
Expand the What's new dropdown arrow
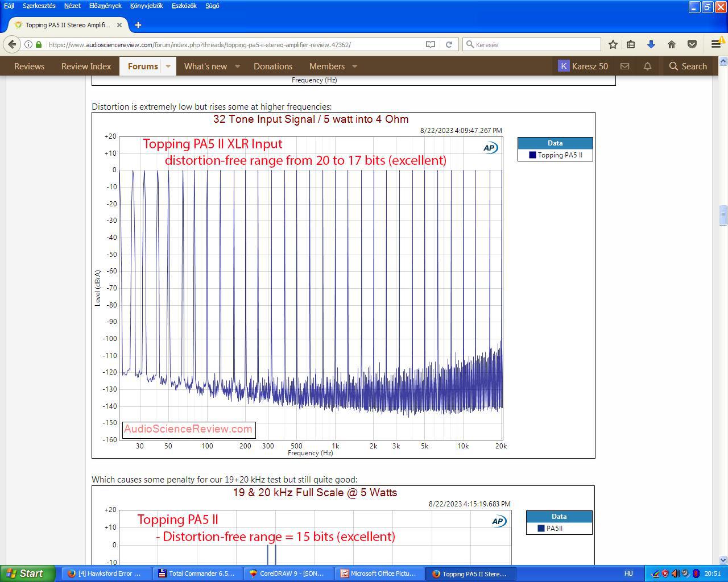pyautogui.click(x=238, y=66)
